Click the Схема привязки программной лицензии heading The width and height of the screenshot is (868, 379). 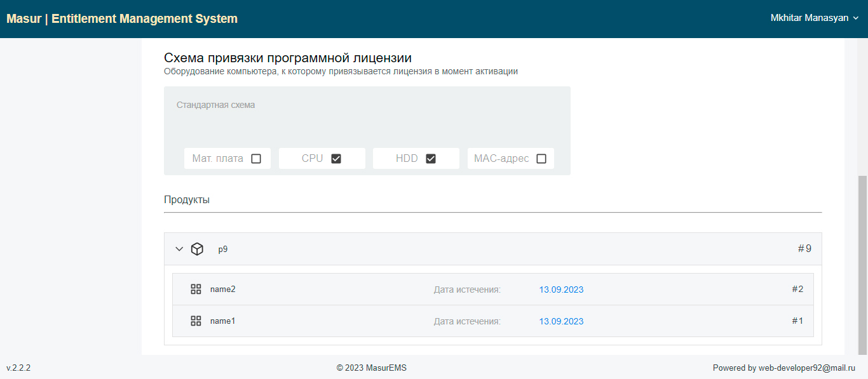288,58
